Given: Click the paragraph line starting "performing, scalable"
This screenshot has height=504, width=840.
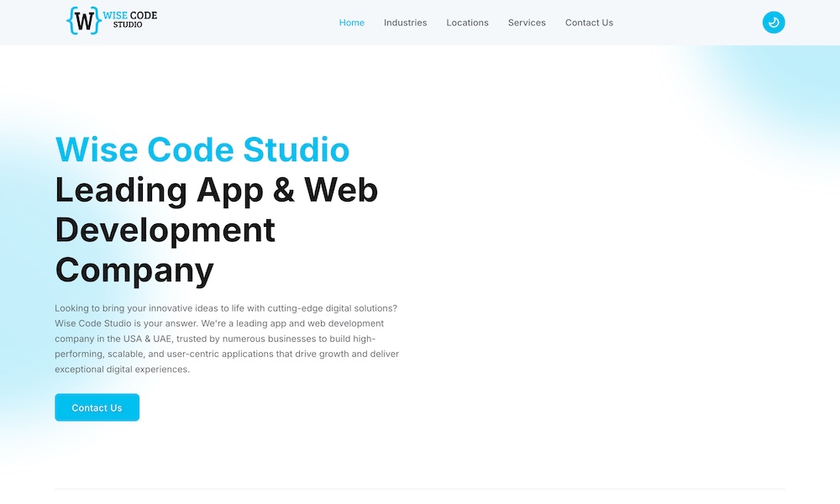Looking at the screenshot, I should [226, 354].
